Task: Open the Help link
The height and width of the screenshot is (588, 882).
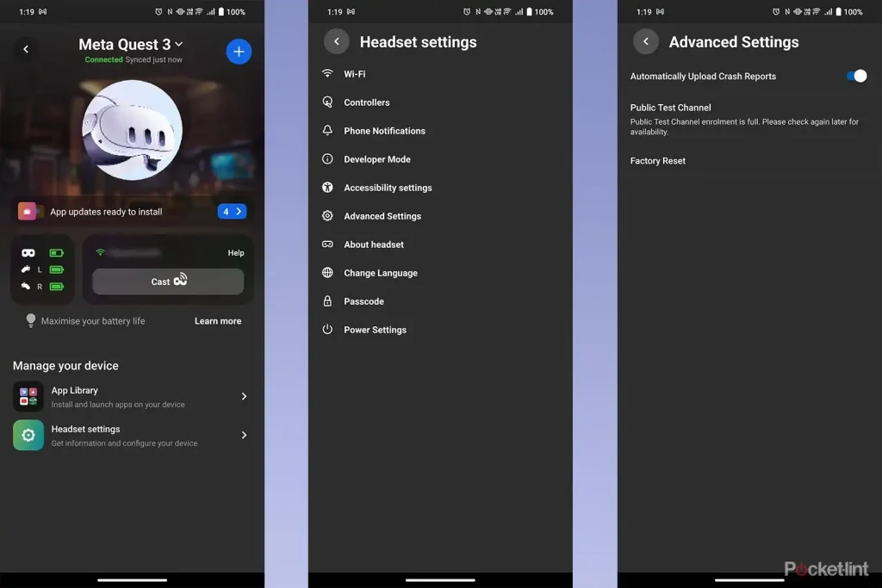Action: pyautogui.click(x=236, y=253)
